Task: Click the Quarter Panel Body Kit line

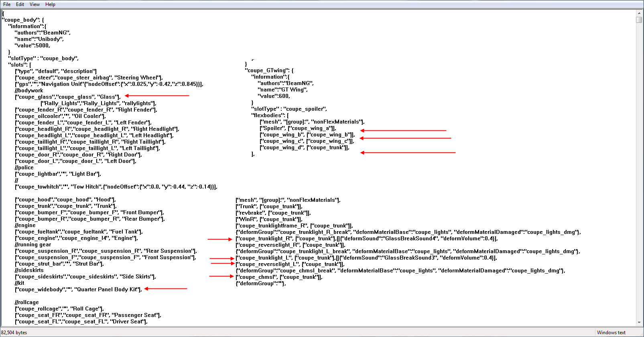Action: click(78, 289)
